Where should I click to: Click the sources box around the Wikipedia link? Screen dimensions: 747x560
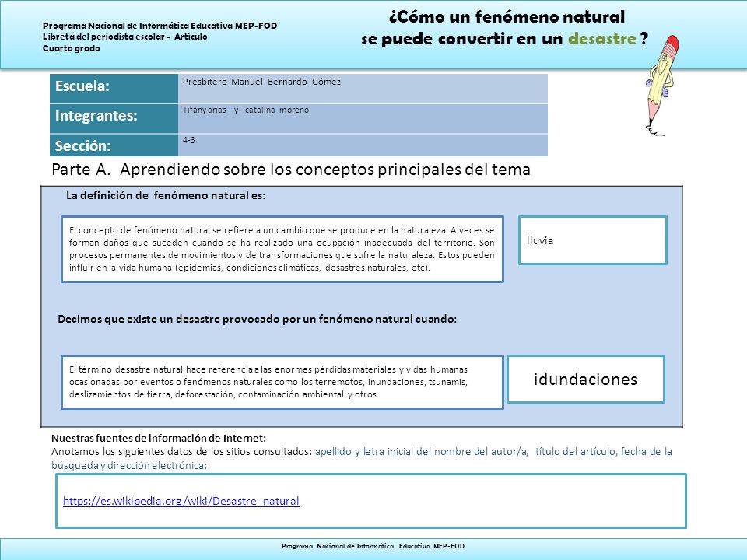[x=371, y=501]
